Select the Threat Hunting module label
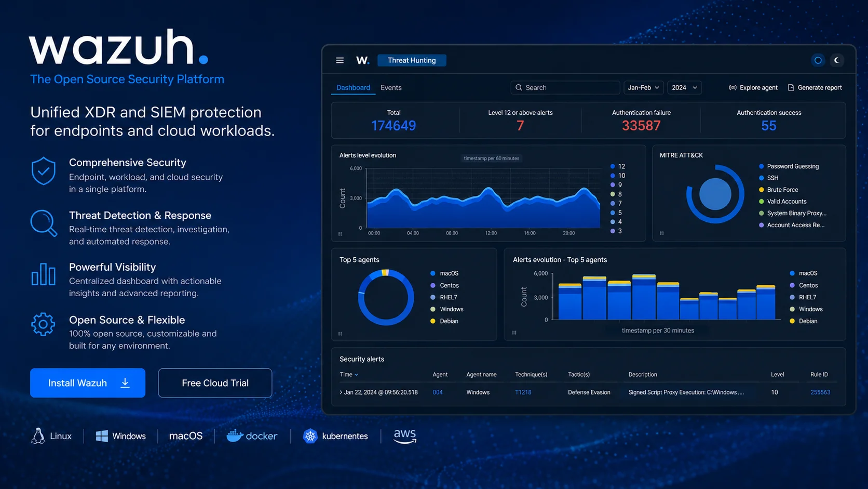Image resolution: width=868 pixels, height=489 pixels. [x=412, y=60]
